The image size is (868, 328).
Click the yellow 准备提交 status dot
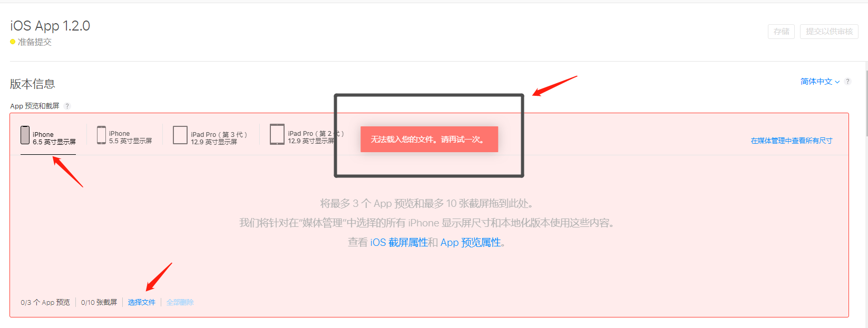click(13, 42)
